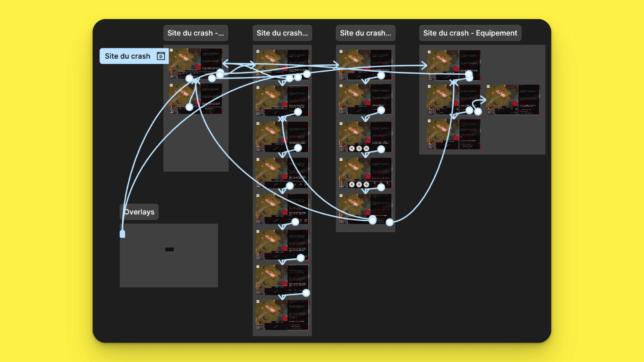The height and width of the screenshot is (362, 644).
Task: Select the second section title Site du crash...
Action: click(x=282, y=33)
